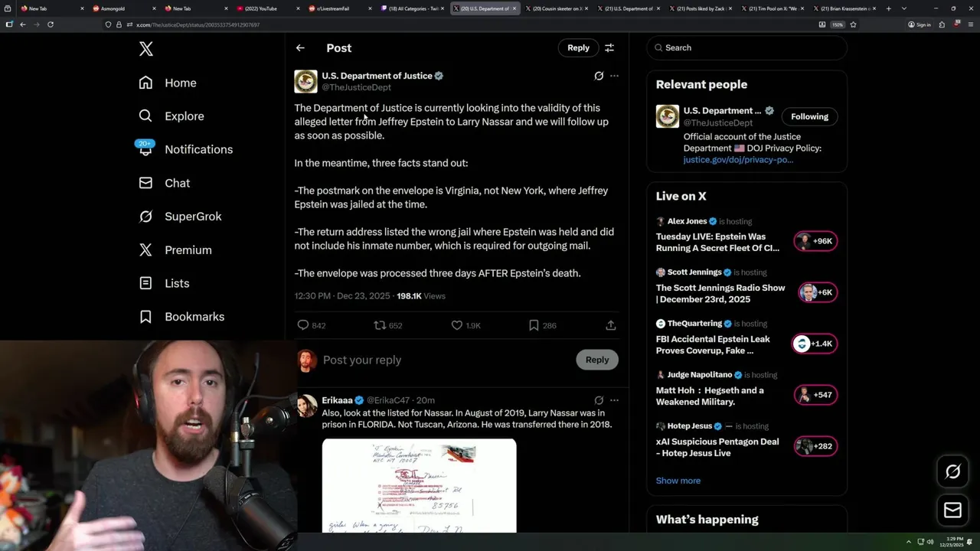Click the repost icon with 652
Screen dimensions: 980x551
coord(380,325)
